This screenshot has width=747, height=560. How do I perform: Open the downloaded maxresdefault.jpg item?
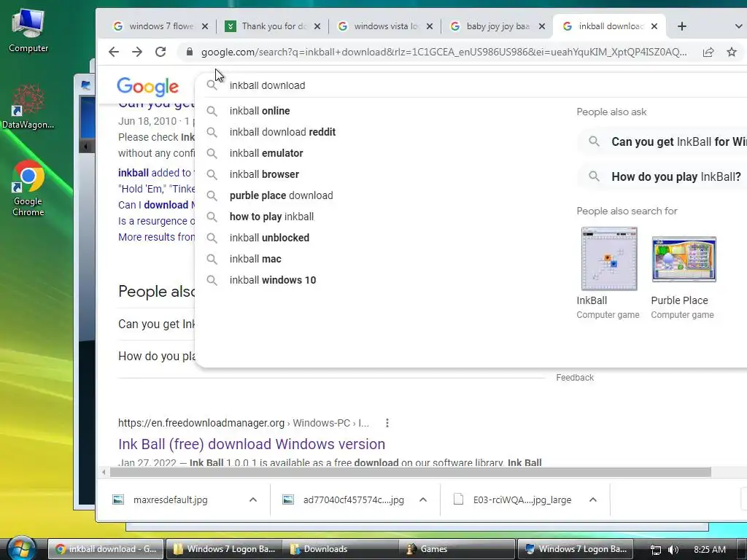pos(170,500)
